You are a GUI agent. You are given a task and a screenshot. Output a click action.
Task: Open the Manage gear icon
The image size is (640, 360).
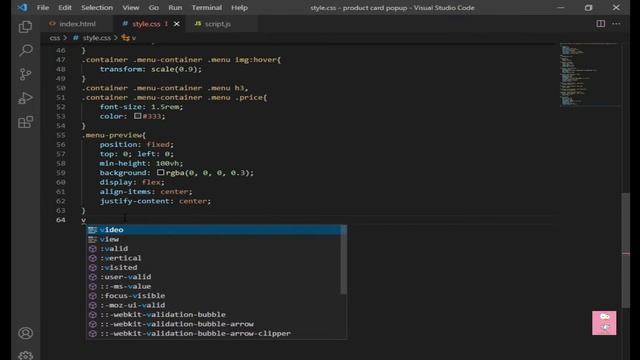[x=25, y=355]
